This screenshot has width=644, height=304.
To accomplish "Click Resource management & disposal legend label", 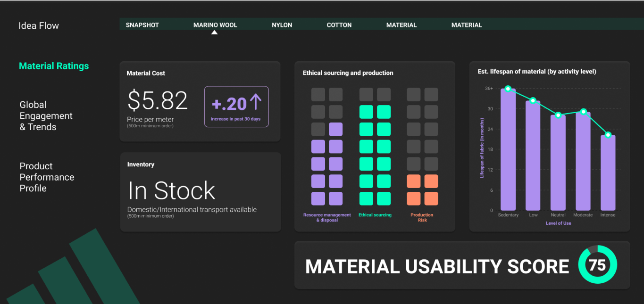I will 327,217.
